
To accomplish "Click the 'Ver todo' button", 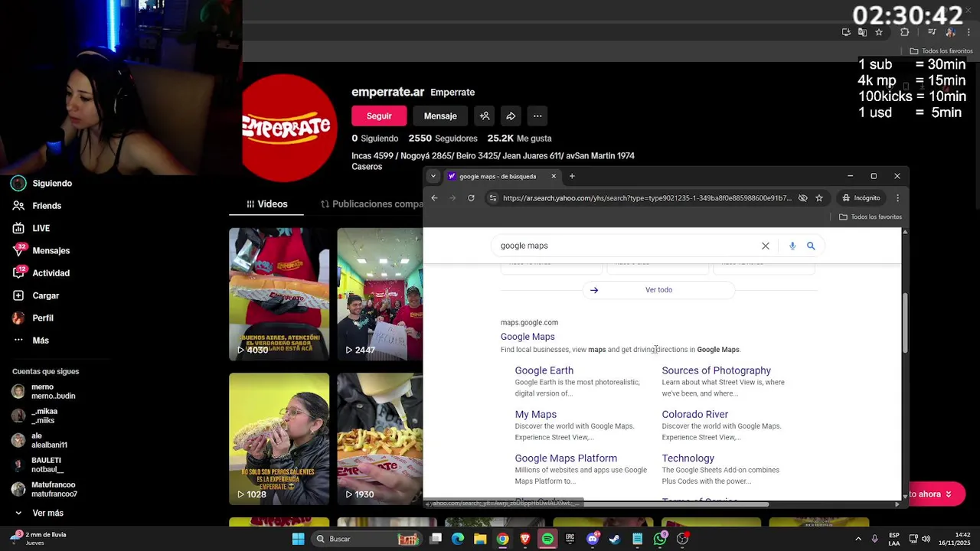I will tap(658, 290).
